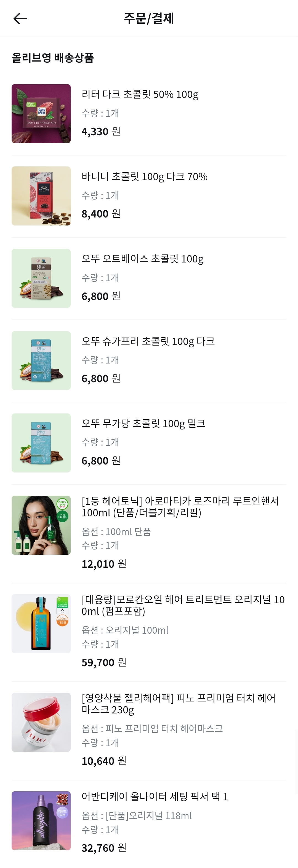298x868 pixels.
Task: Tap the 바니니 초콜릿 100g 다크 70% title
Action: click(x=145, y=176)
